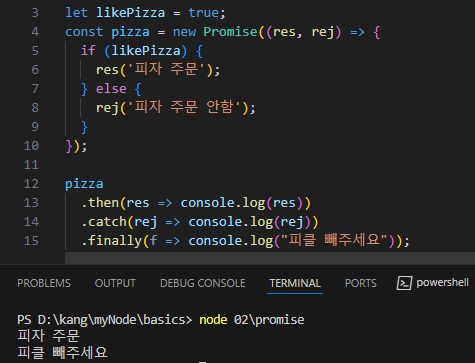This screenshot has height=363, width=475.
Task: Click the terminal prompt 'PS D:\kang\myNode\basics>'
Action: [105, 320]
